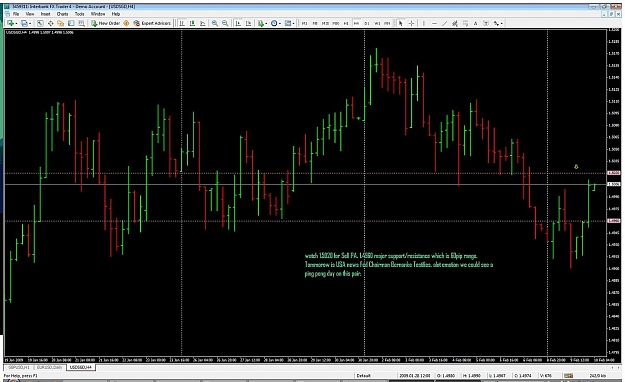
Task: Draw a vertical line tool
Action: pos(424,24)
